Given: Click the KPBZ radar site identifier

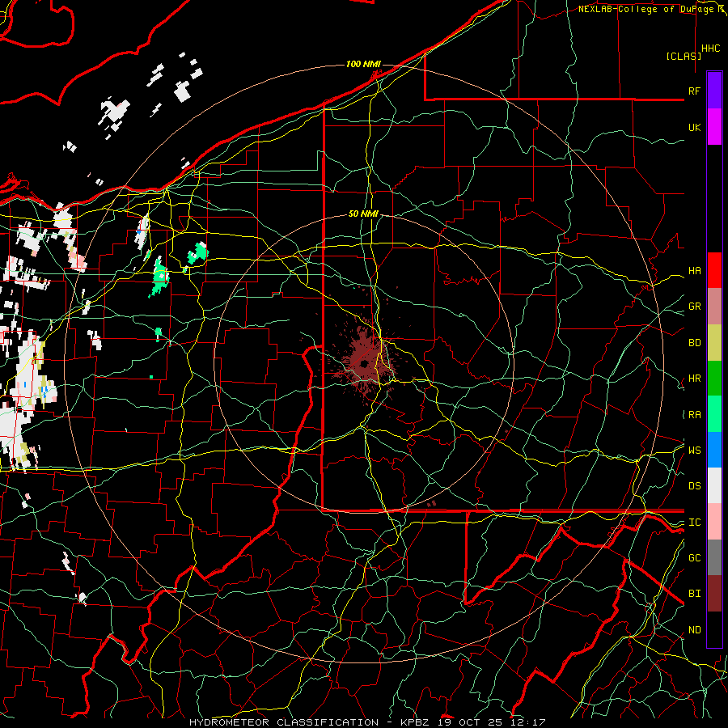Looking at the screenshot, I should tap(414, 722).
